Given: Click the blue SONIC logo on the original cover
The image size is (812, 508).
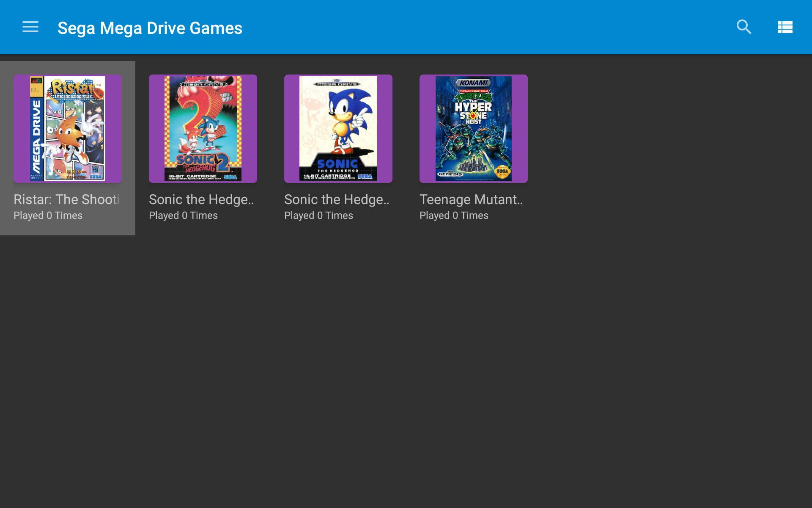Looking at the screenshot, I should [337, 163].
